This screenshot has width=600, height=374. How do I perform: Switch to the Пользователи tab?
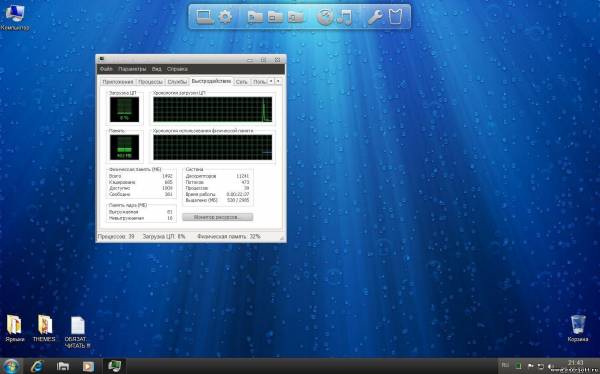259,82
